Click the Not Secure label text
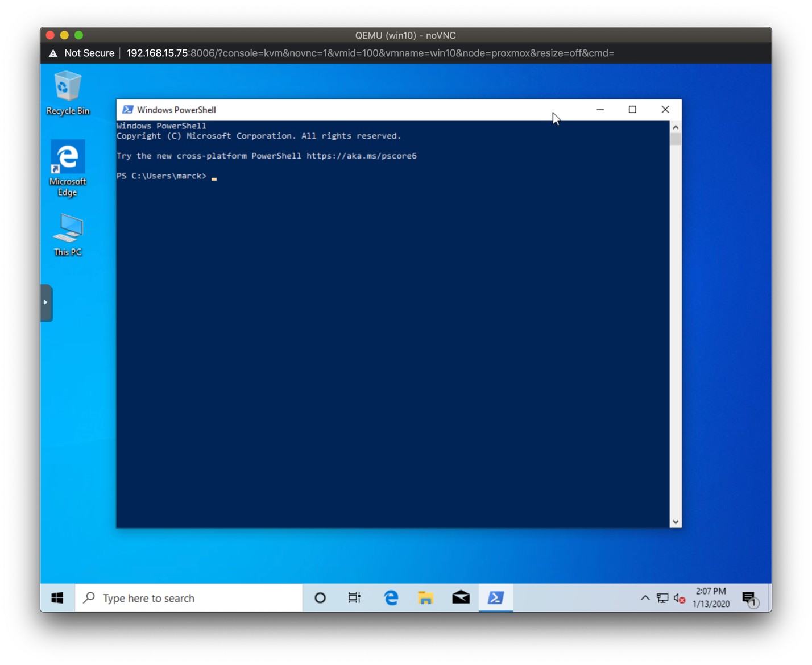This screenshot has height=665, width=812. (x=89, y=53)
